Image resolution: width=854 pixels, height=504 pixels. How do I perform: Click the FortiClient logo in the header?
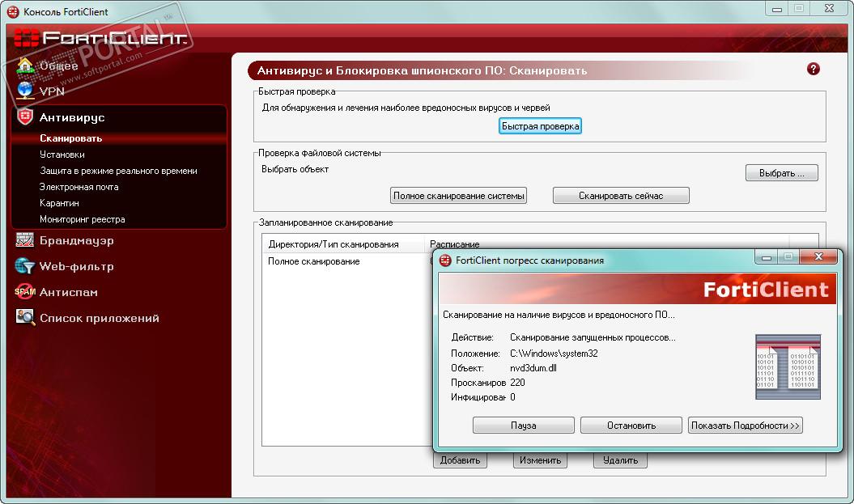pos(100,38)
